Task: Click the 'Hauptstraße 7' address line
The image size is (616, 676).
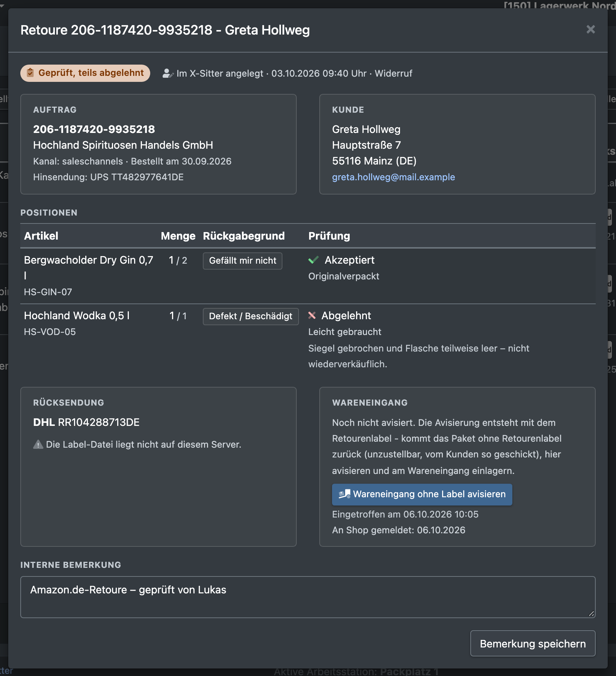Action: tap(367, 145)
